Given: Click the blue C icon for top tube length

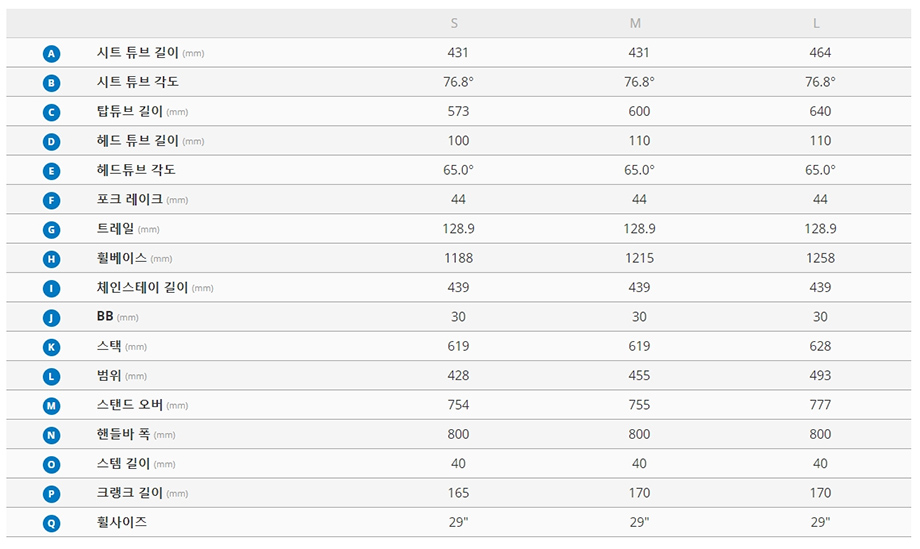Looking at the screenshot, I should click(52, 112).
